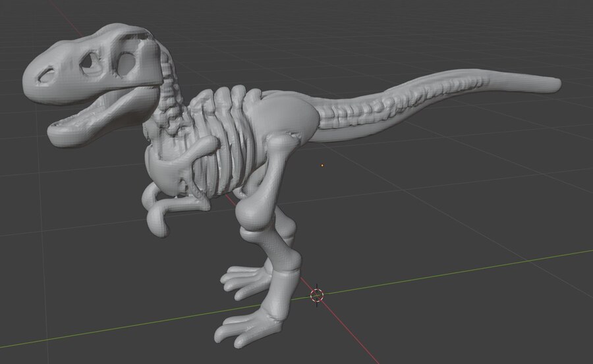Click the small orange origin dot
This screenshot has height=364, width=593.
[322, 165]
